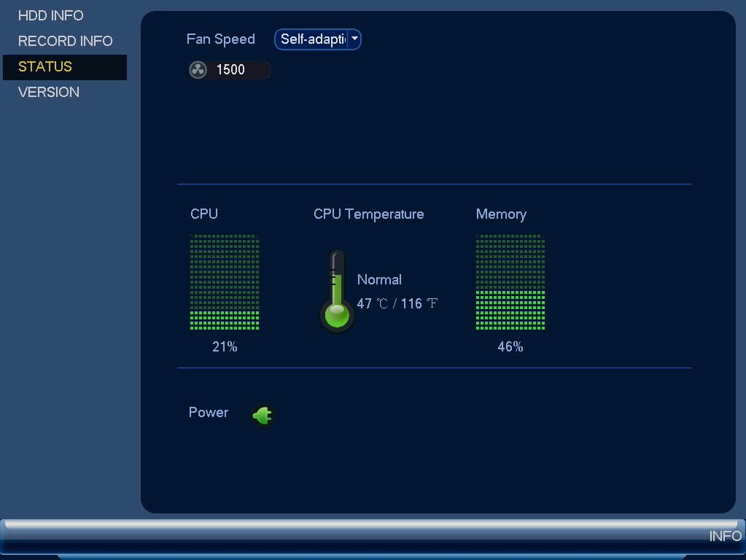Viewport: 746px width, 560px height.
Task: Click the CPU usage bar graph
Action: click(225, 282)
